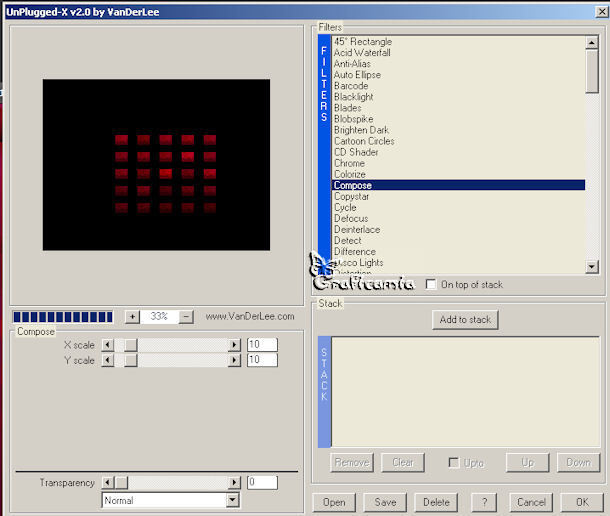Enable the On top of stack checkbox

click(x=431, y=284)
